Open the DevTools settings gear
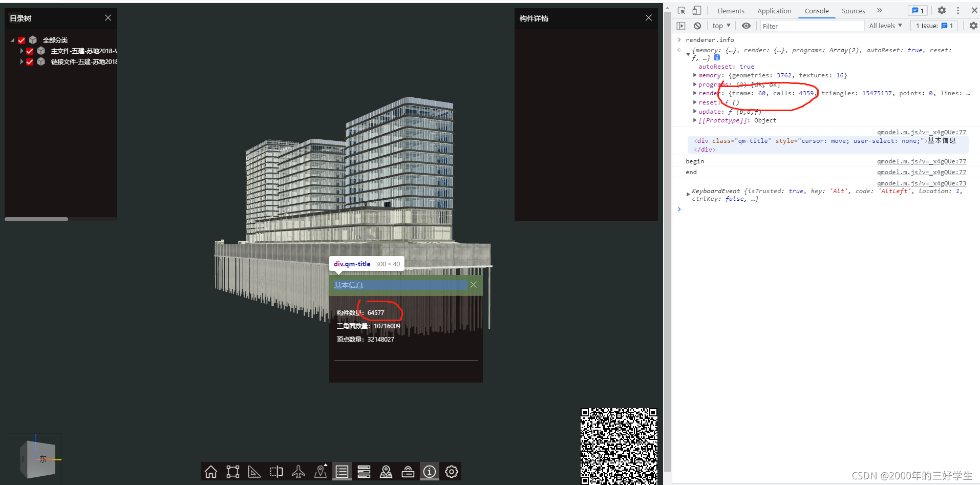This screenshot has height=485, width=980. pyautogui.click(x=942, y=11)
